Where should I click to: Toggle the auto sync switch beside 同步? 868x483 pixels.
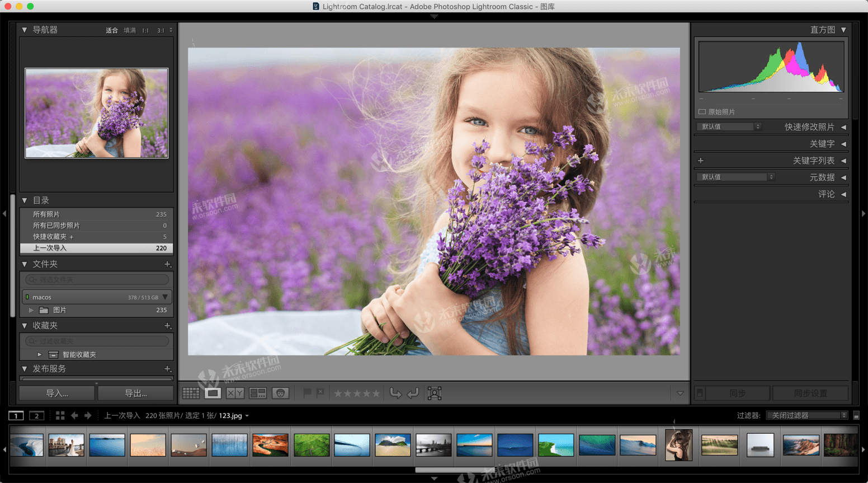tap(700, 393)
